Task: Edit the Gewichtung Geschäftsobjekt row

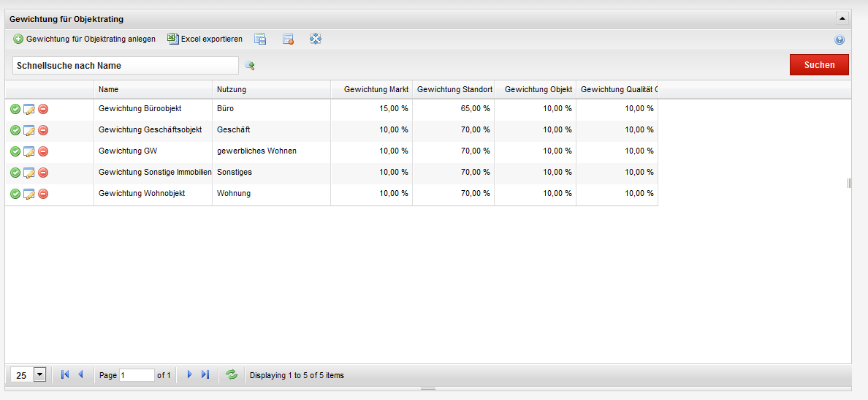Action: (x=29, y=130)
